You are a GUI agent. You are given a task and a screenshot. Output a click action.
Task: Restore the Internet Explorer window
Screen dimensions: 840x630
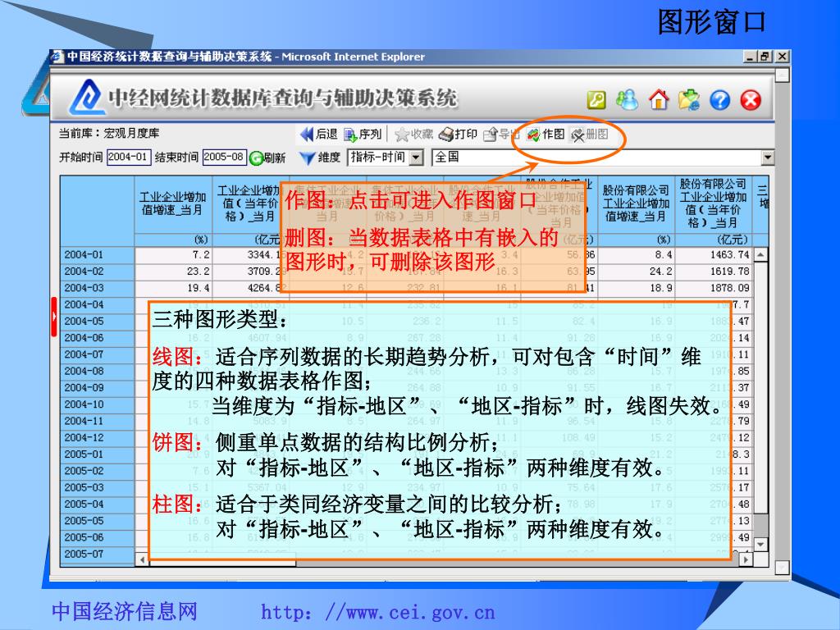(x=765, y=57)
